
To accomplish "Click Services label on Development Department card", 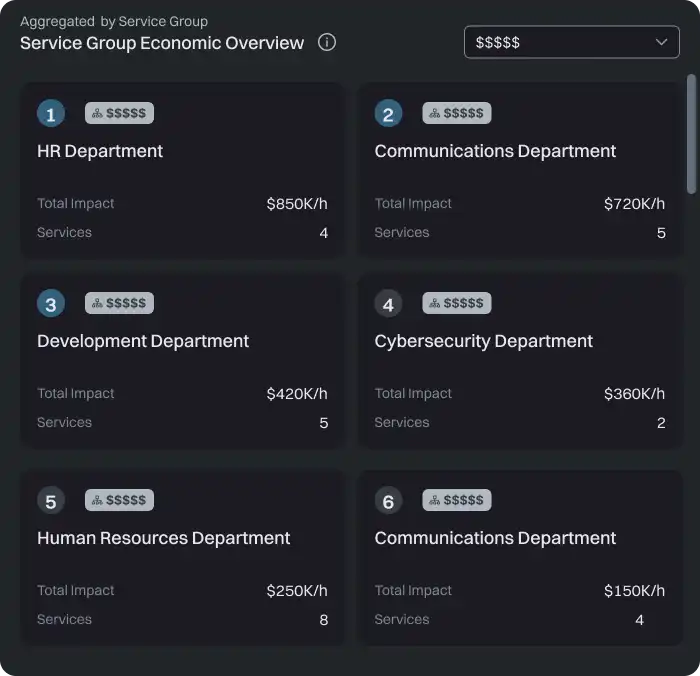I will tap(64, 422).
